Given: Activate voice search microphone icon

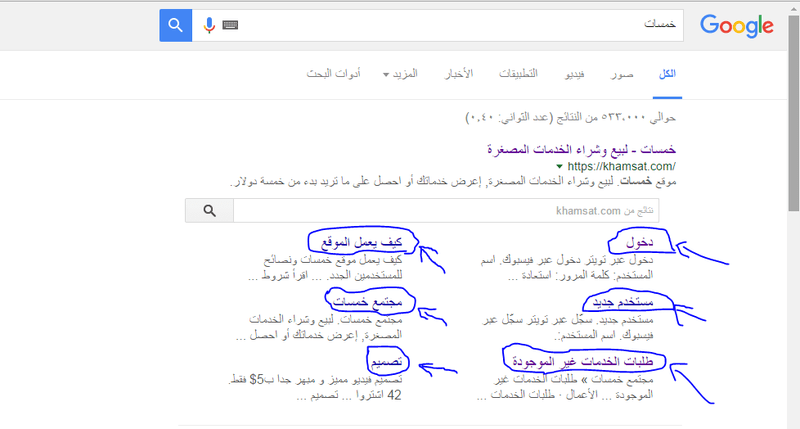Looking at the screenshot, I should (209, 25).
